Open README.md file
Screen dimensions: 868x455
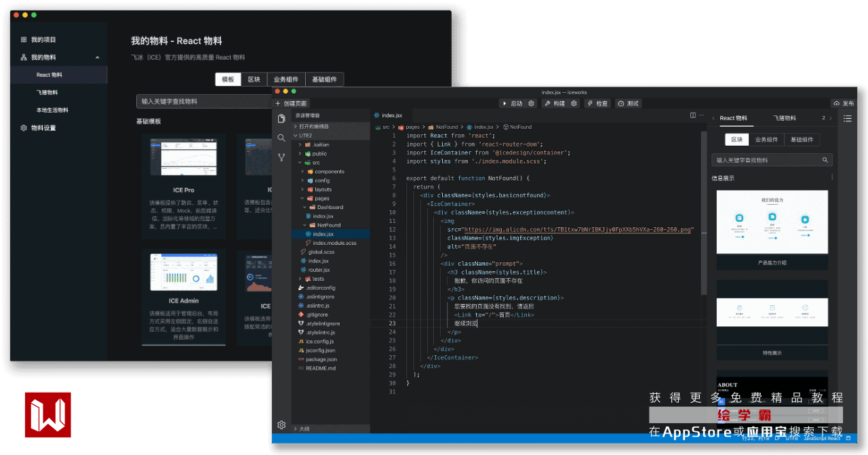(x=331, y=368)
